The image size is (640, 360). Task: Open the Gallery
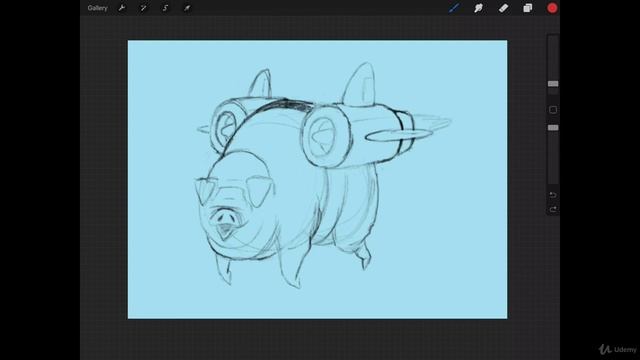click(x=97, y=8)
